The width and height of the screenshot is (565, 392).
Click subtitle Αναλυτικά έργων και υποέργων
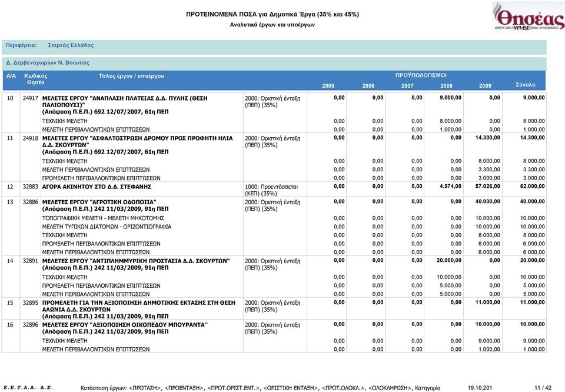pyautogui.click(x=272, y=25)
